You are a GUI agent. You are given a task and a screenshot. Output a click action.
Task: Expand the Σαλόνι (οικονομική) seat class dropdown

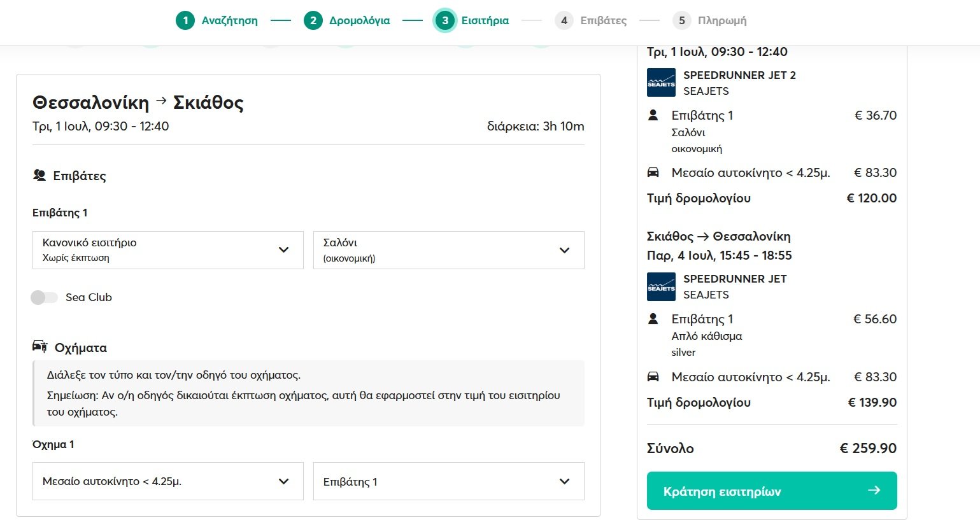448,250
